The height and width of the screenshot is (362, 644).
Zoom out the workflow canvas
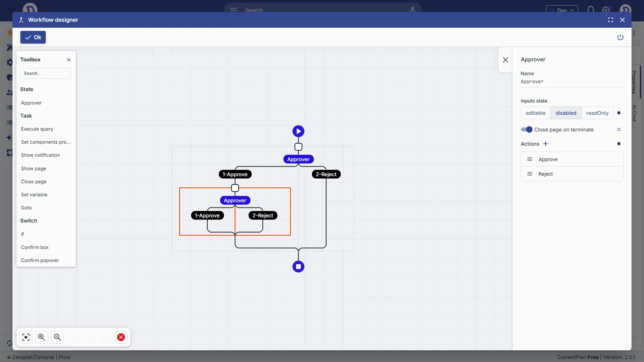pos(57,337)
